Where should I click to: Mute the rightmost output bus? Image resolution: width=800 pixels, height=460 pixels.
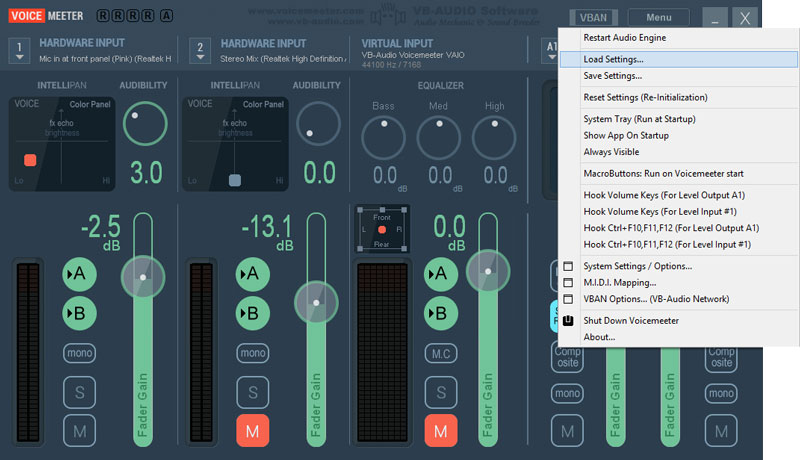(721, 431)
